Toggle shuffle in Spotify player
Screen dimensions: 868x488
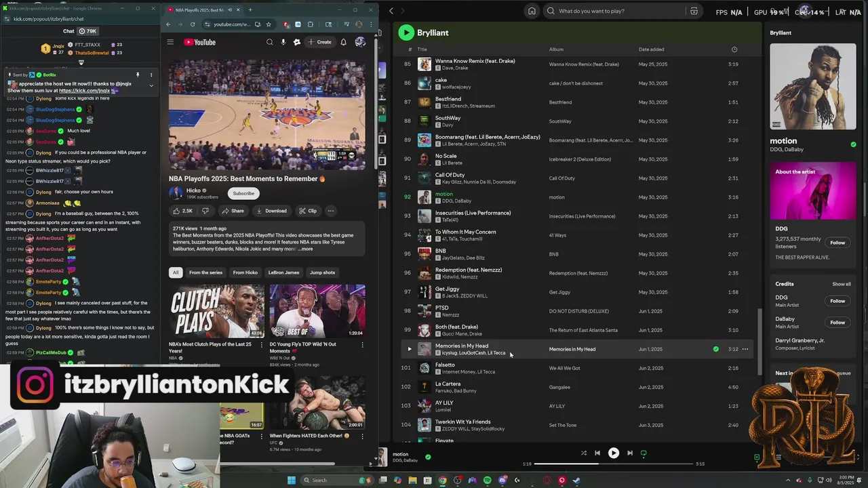(584, 453)
